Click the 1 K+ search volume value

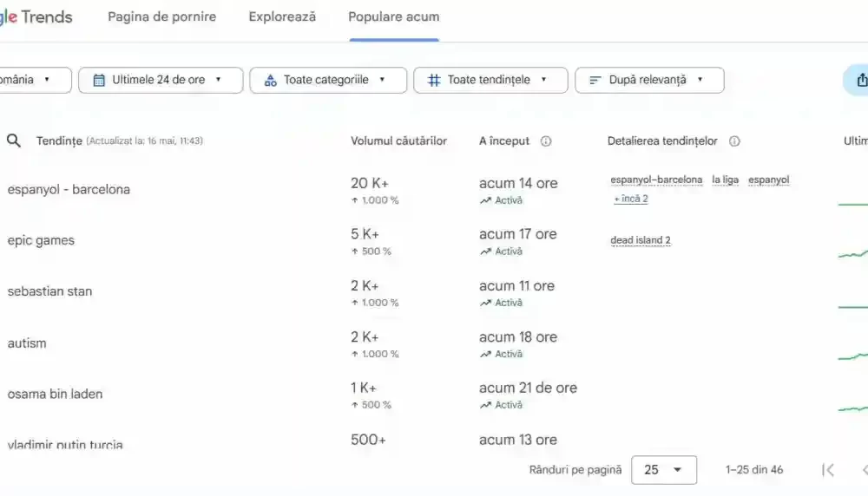pyautogui.click(x=364, y=388)
